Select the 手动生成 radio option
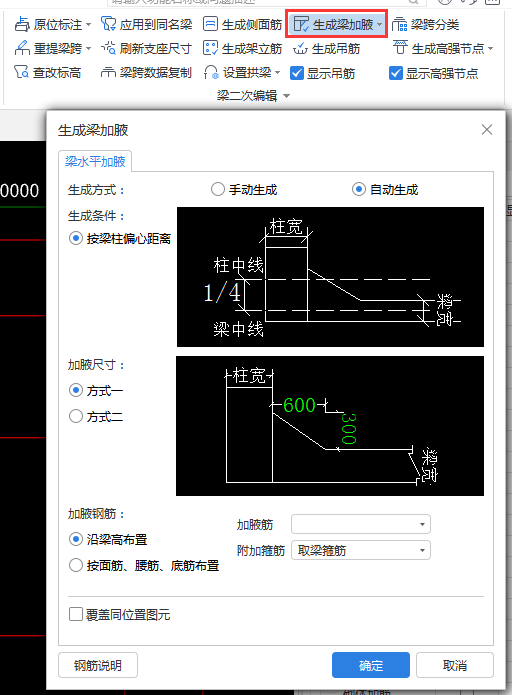The height and width of the screenshot is (695, 512). [218, 190]
